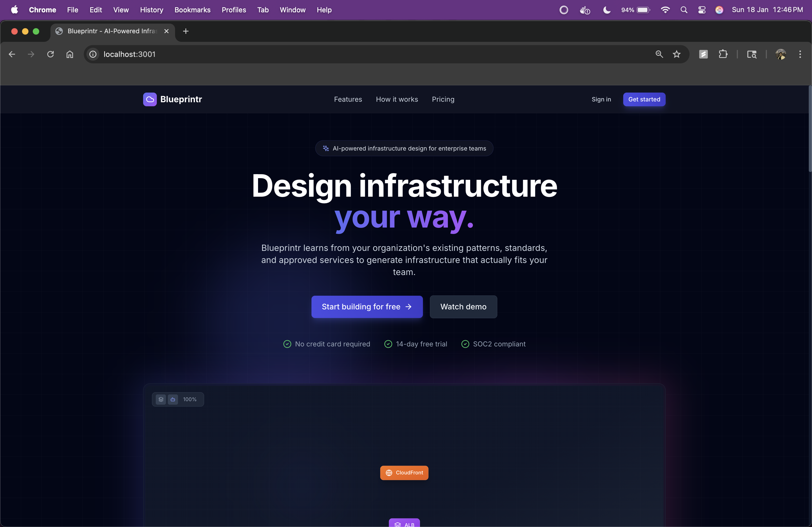Click the layers icon in the canvas toolbar
The image size is (812, 527).
pyautogui.click(x=161, y=399)
